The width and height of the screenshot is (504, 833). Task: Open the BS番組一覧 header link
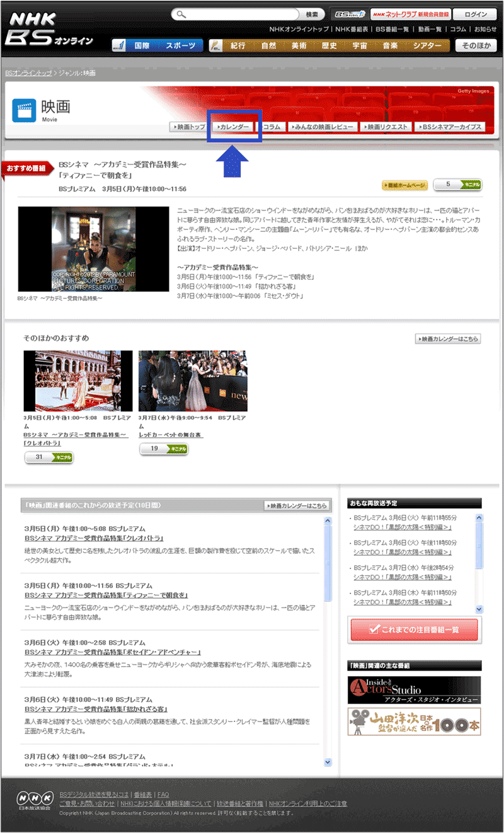pos(393,29)
